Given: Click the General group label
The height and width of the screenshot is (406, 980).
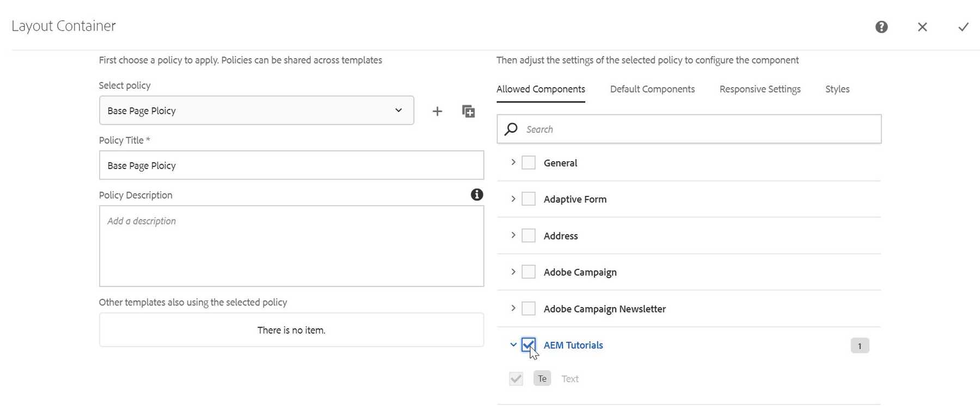Looking at the screenshot, I should pyautogui.click(x=560, y=163).
